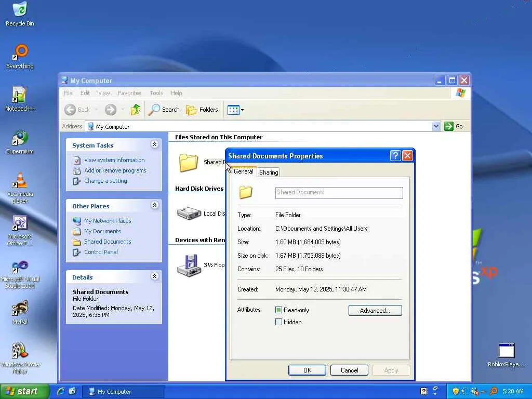Click the taskbar clock showing 5:20 AM
This screenshot has height=399, width=532.
tap(513, 391)
